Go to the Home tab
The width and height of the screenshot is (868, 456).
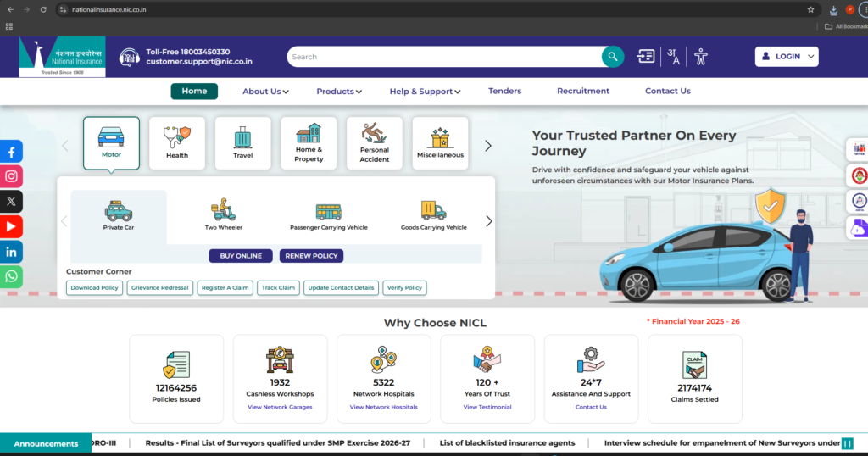[x=194, y=92]
